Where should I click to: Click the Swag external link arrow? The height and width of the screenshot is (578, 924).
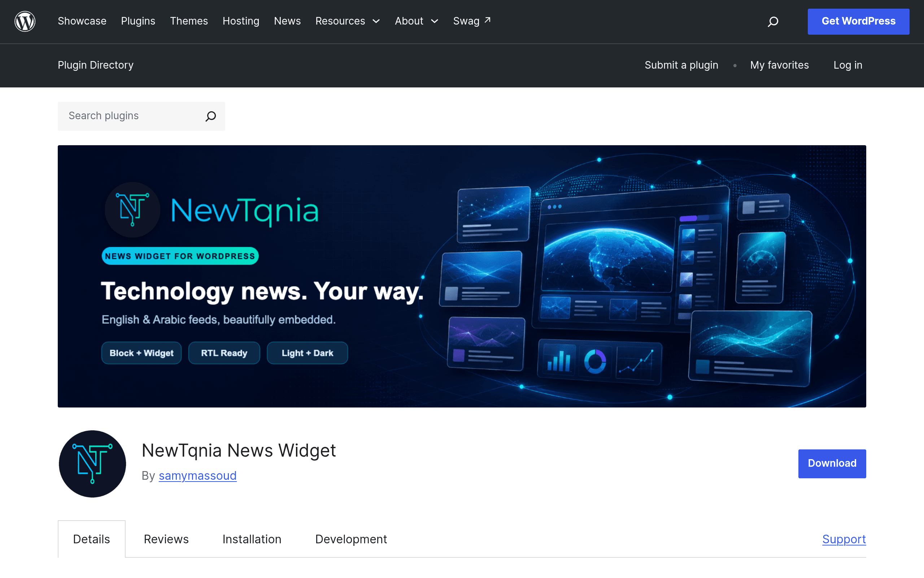488,20
